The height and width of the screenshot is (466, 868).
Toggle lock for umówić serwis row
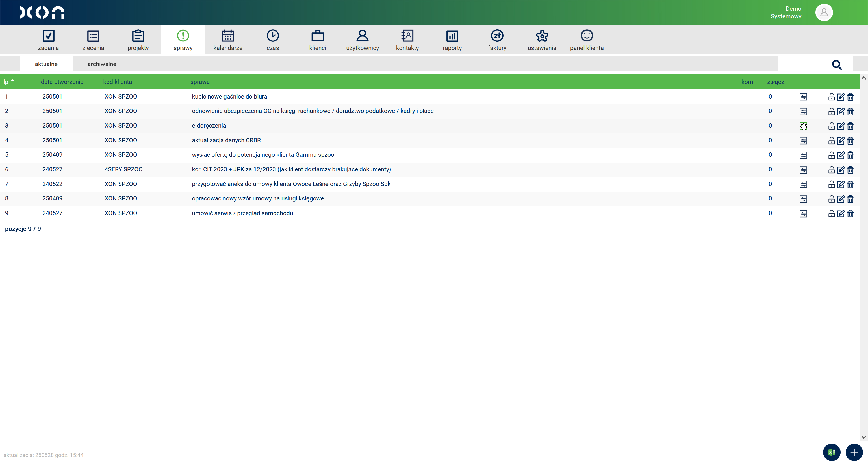(x=831, y=213)
